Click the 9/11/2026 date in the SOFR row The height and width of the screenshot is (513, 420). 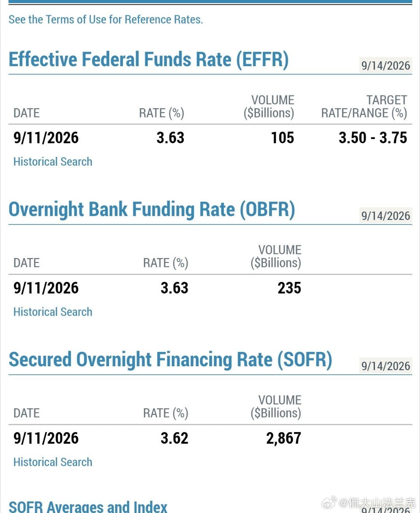(46, 438)
